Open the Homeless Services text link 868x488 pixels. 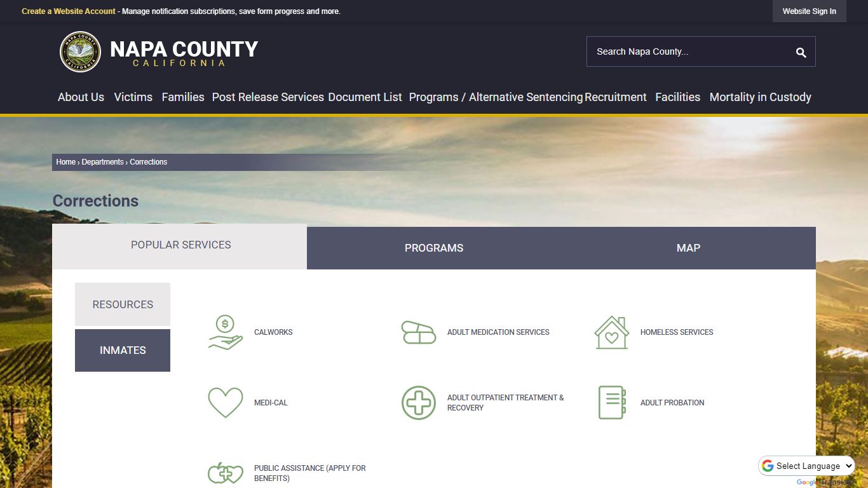[x=677, y=332]
